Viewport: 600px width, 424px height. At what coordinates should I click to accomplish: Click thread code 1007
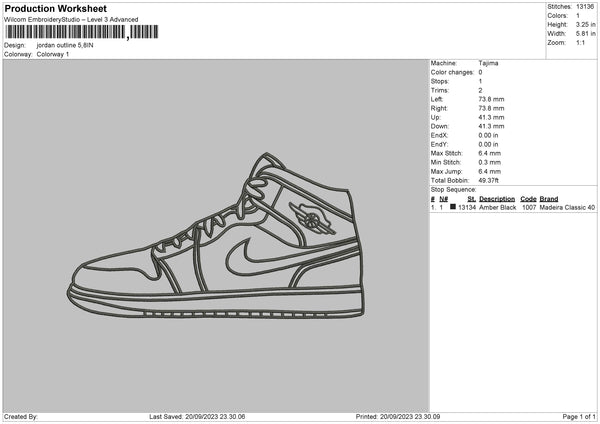(529, 207)
